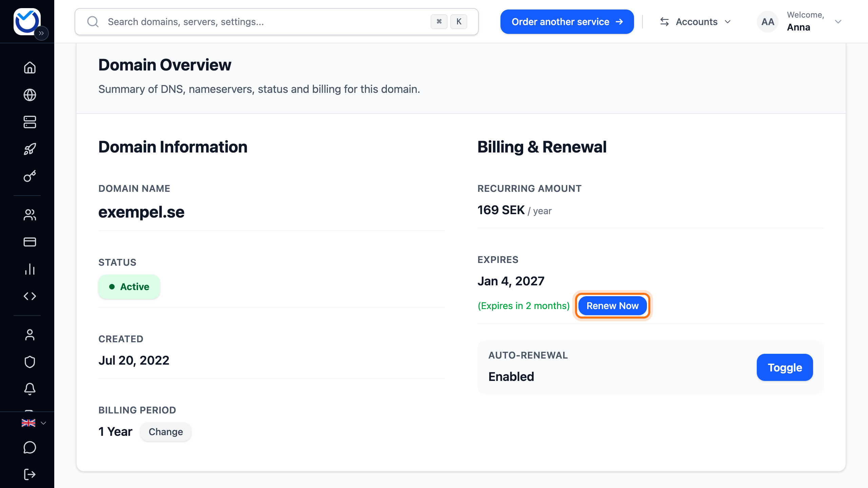Click the 169 SEK recurring amount
Viewport: 868px width, 488px height.
coord(501,210)
